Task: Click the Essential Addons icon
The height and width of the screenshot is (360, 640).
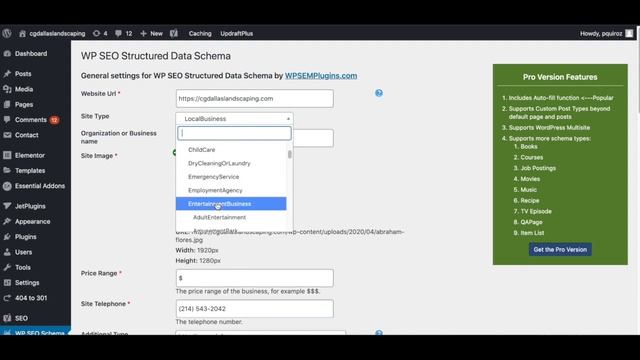Action: (7, 186)
